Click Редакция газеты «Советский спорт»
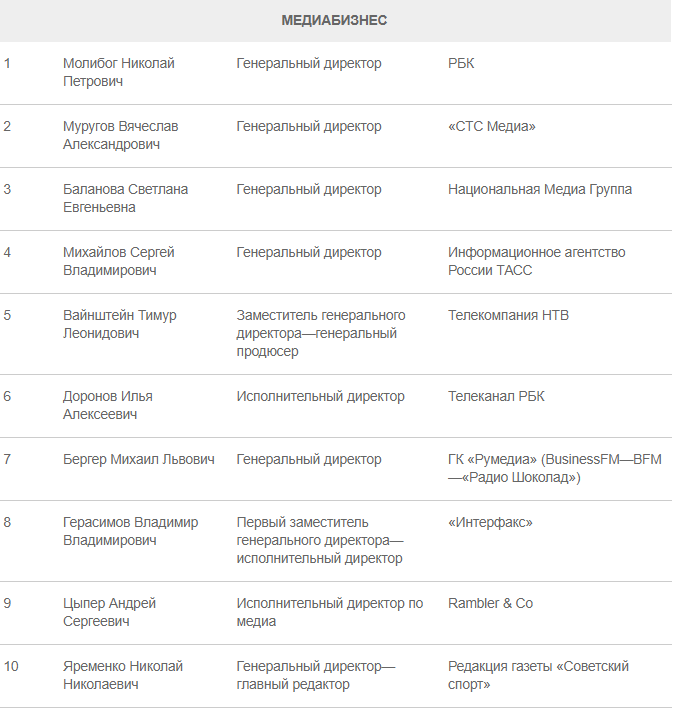The image size is (675, 708). tap(538, 675)
